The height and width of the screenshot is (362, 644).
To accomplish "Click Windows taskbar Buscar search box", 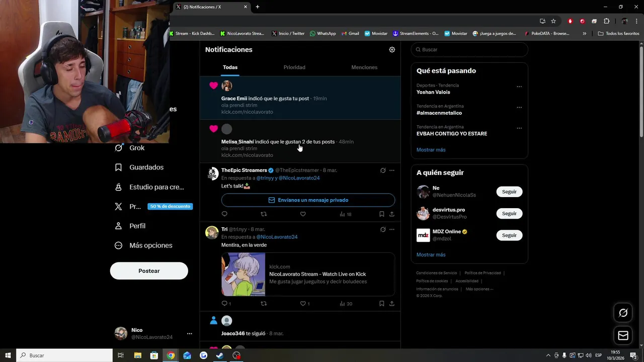I will (64, 355).
